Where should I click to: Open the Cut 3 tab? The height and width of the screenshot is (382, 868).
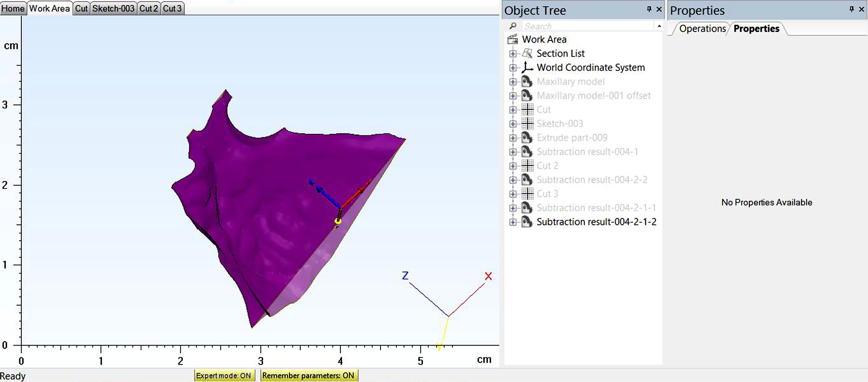point(172,8)
